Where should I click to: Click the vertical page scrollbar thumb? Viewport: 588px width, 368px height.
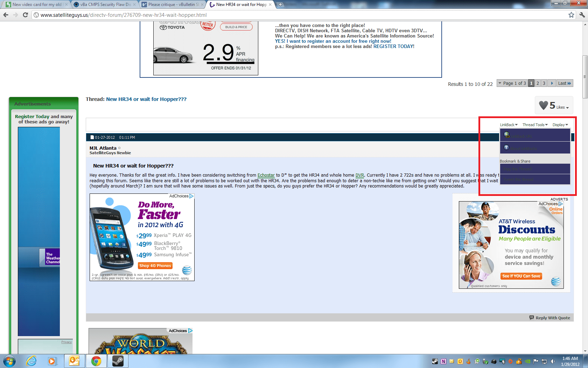click(585, 77)
